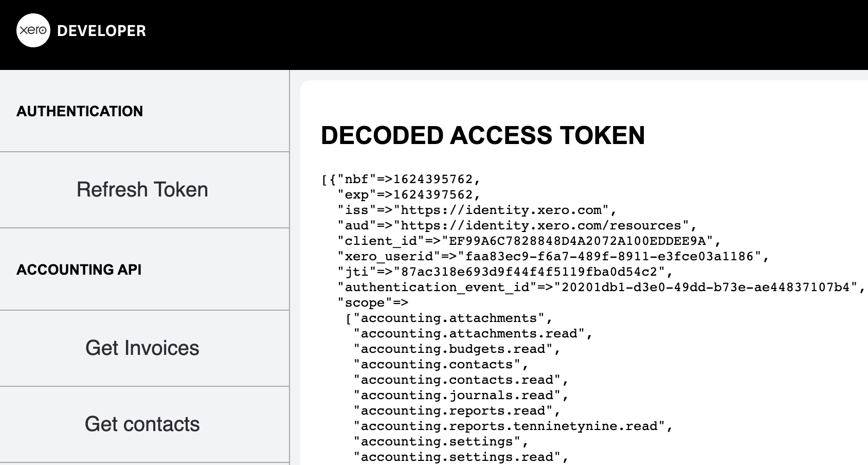Click the accounting.attachments.read scope entry

[469, 333]
